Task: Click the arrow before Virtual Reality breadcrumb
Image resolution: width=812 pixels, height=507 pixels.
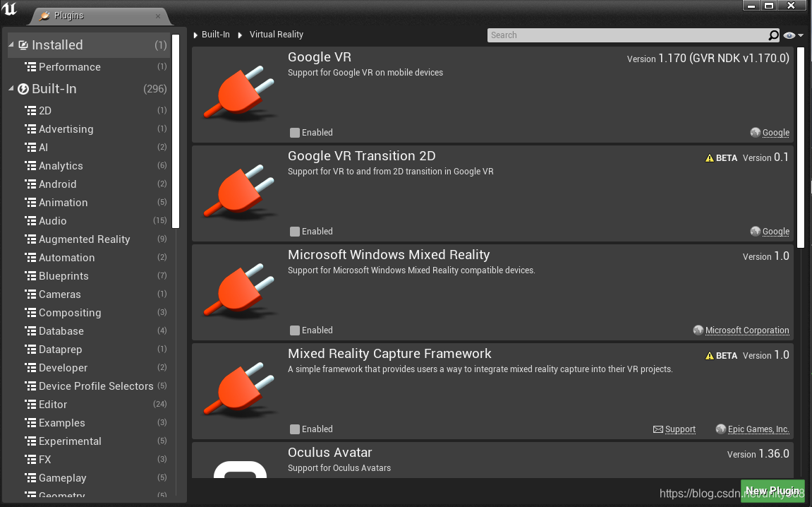Action: coord(240,35)
